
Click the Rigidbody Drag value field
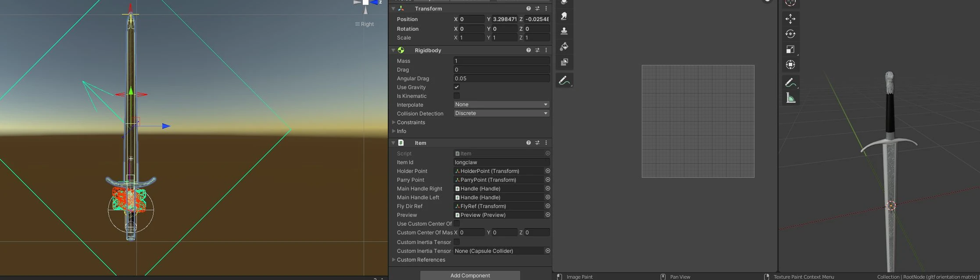point(501,69)
